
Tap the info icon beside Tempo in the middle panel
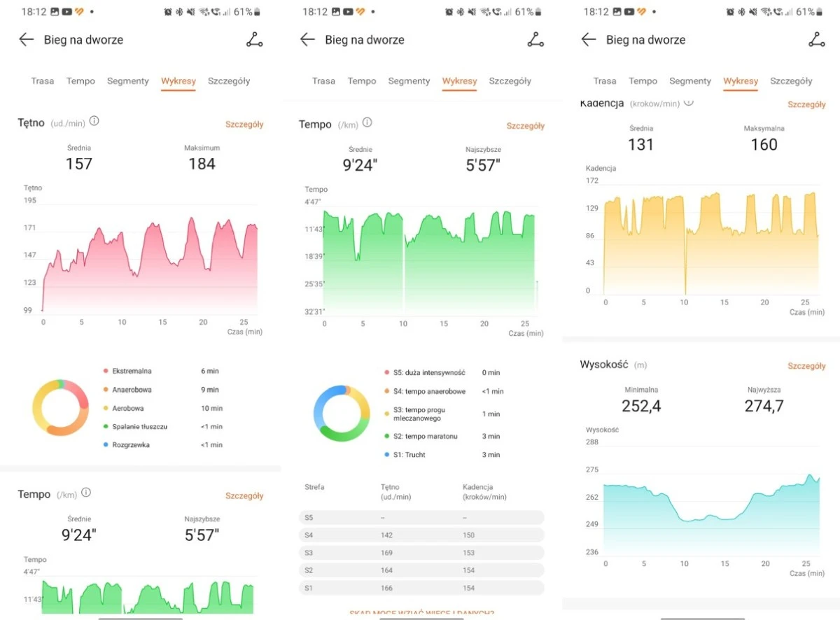coord(367,122)
